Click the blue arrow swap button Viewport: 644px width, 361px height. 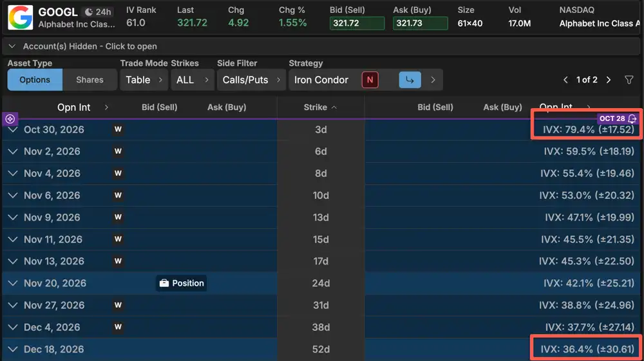(x=410, y=80)
